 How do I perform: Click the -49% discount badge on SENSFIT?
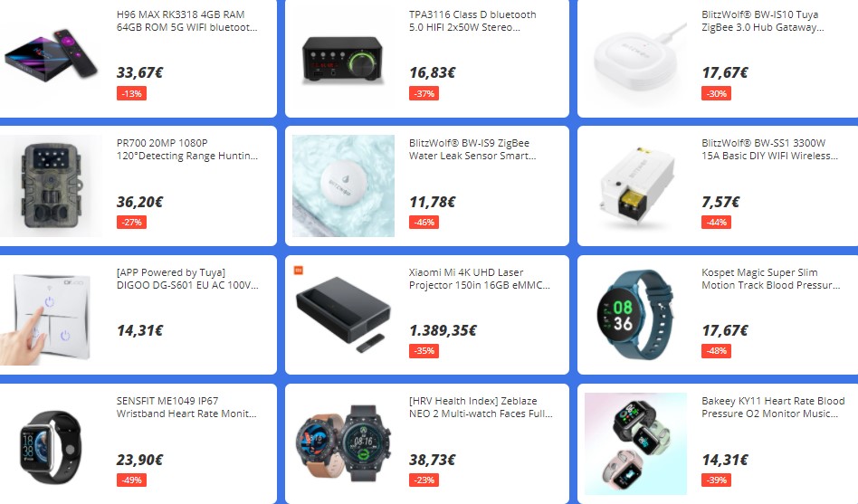tap(131, 480)
